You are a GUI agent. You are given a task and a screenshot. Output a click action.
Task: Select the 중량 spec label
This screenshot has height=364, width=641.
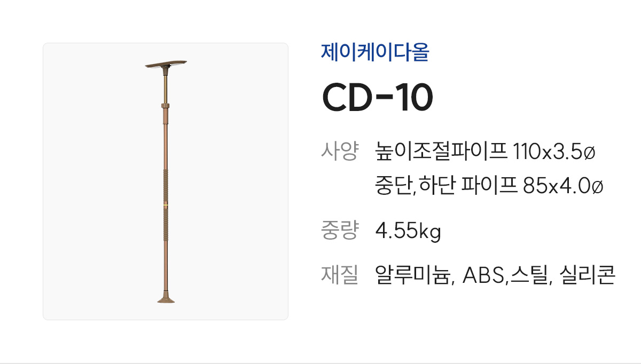339,231
